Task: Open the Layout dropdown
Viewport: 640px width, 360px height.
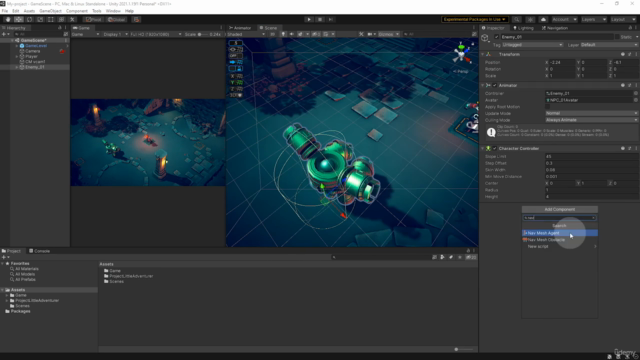Action: [x=623, y=19]
